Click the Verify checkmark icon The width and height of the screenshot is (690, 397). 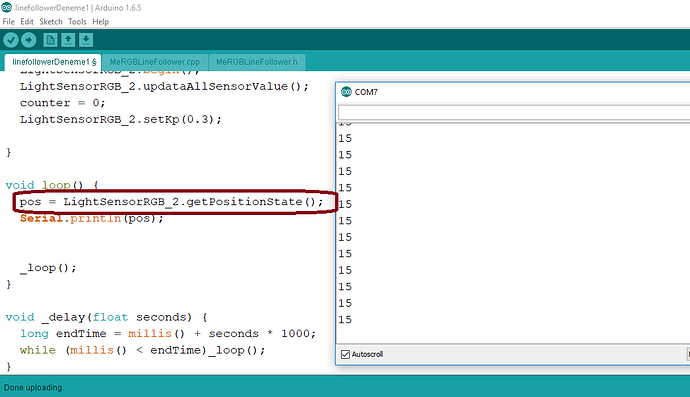(x=11, y=40)
